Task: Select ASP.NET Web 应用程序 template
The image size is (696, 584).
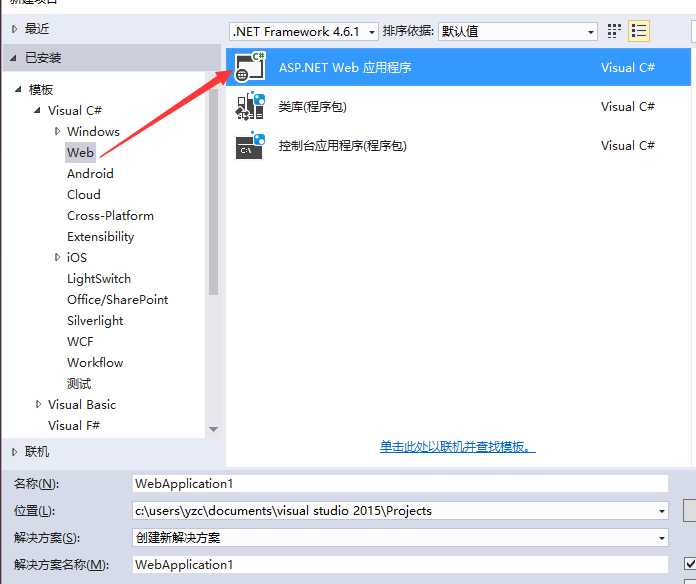Action: pyautogui.click(x=459, y=67)
